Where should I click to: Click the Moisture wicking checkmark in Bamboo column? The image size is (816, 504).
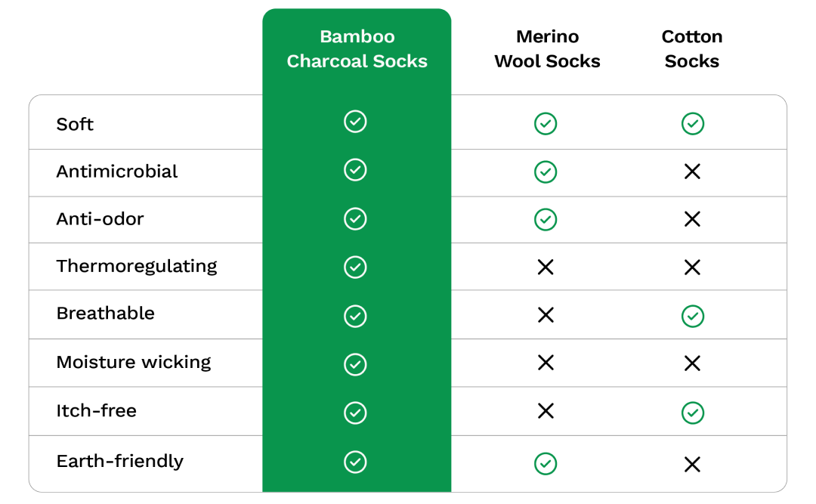[x=355, y=364]
